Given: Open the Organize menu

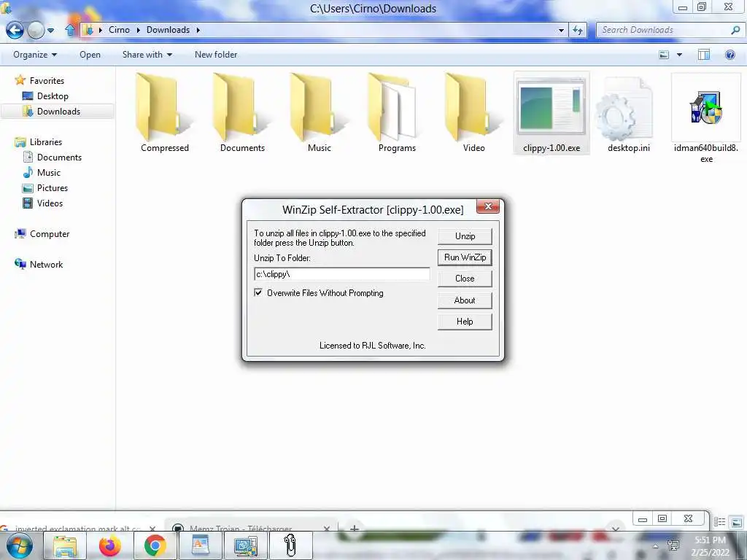Looking at the screenshot, I should 35,55.
